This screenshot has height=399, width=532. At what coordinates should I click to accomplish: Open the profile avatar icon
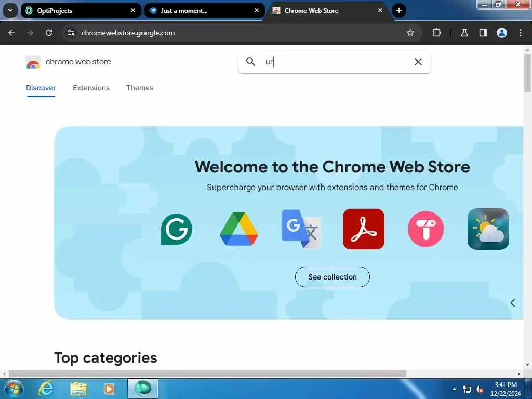pyautogui.click(x=501, y=33)
